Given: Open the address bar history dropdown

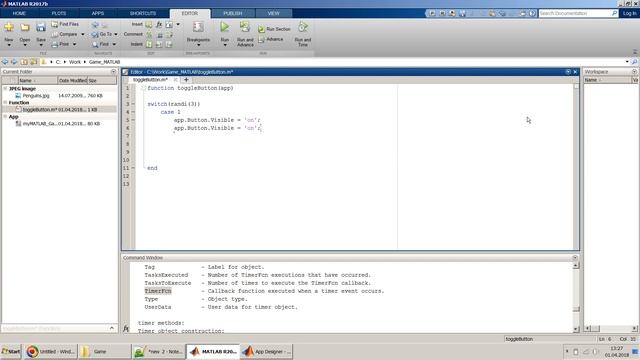Looking at the screenshot, I should [627, 62].
